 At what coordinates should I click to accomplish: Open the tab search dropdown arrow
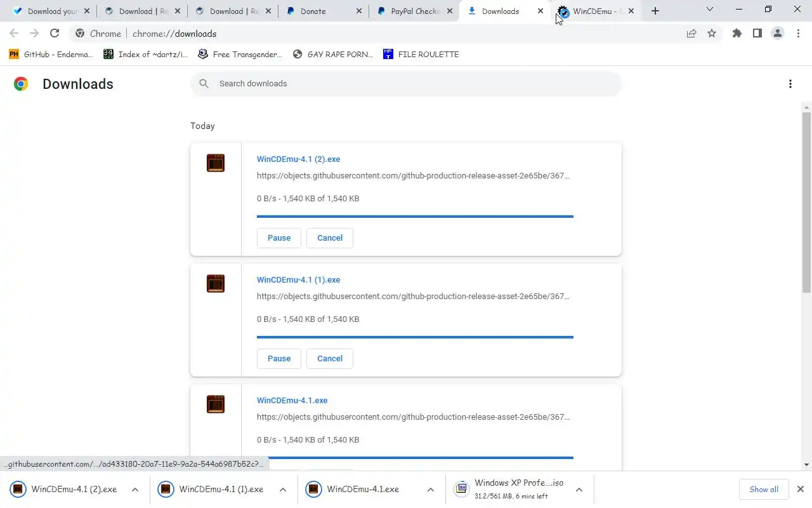click(710, 10)
